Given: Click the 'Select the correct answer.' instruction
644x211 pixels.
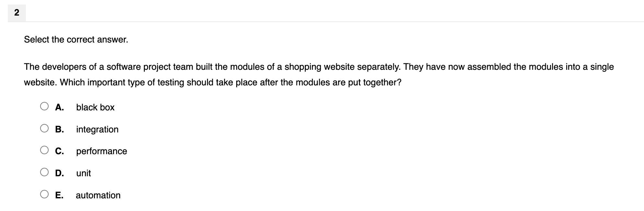Looking at the screenshot, I should (x=76, y=40).
